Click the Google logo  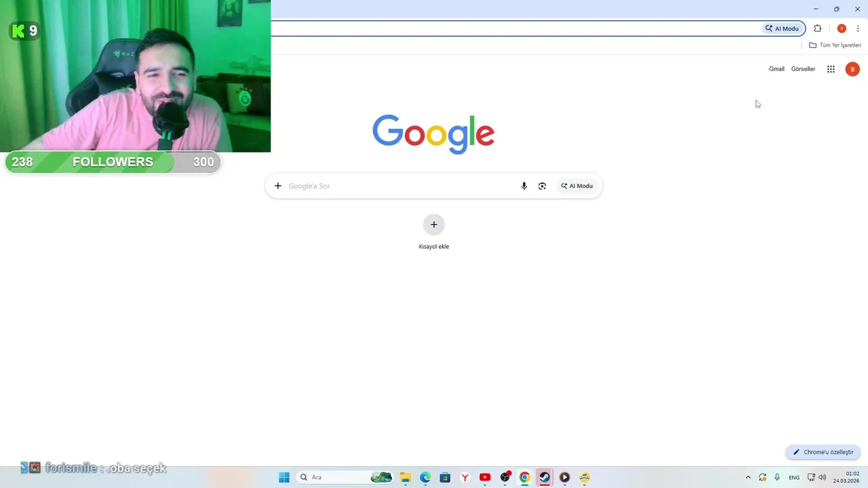433,134
